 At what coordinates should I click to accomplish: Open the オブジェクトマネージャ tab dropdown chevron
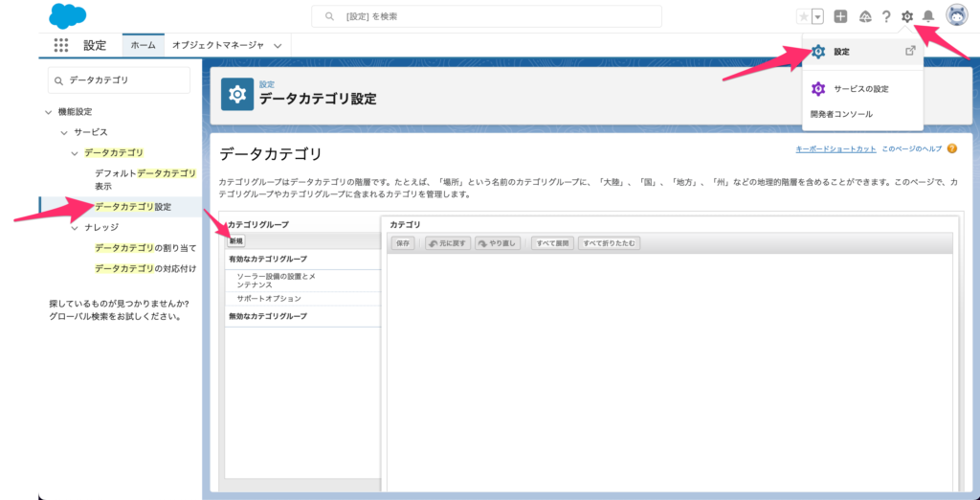pos(278,46)
